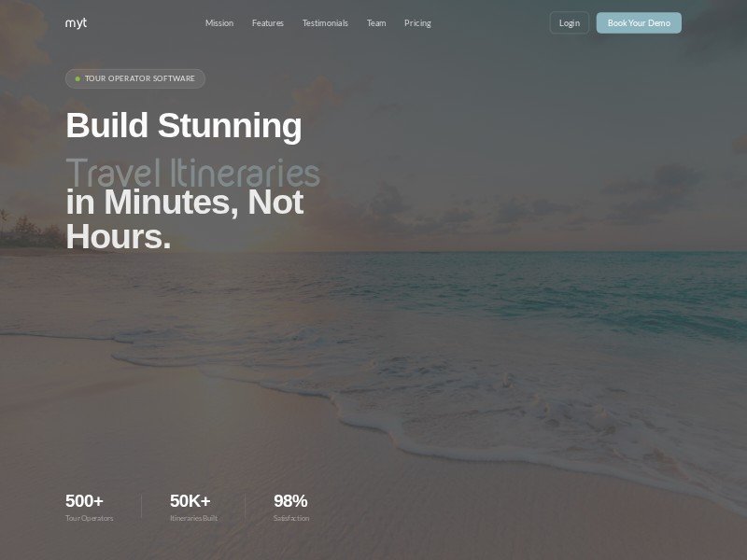Click the 98% statistic

[x=290, y=501]
